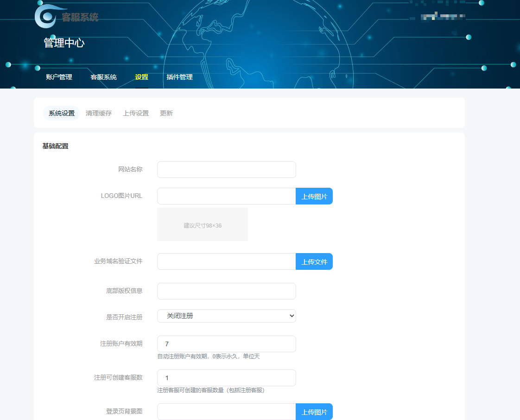Expand the 是否开启注册 dropdown
Image resolution: width=520 pixels, height=420 pixels.
pos(226,316)
